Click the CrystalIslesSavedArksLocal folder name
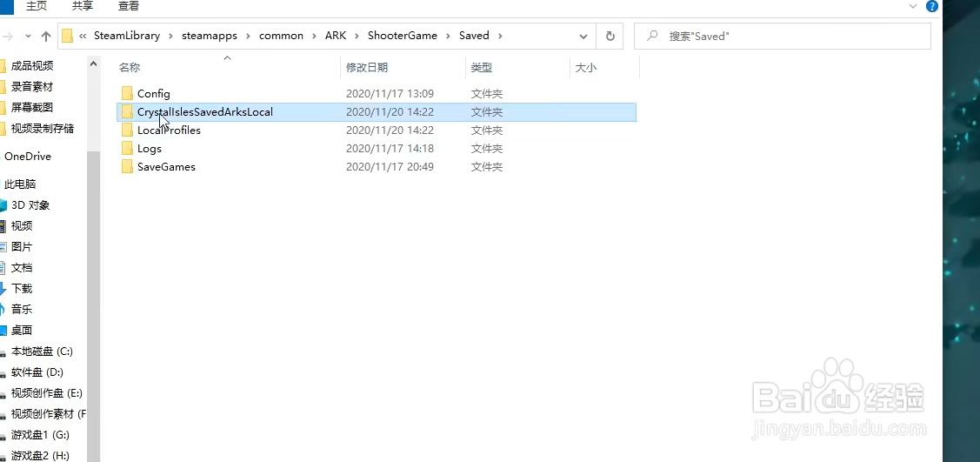 (x=205, y=112)
